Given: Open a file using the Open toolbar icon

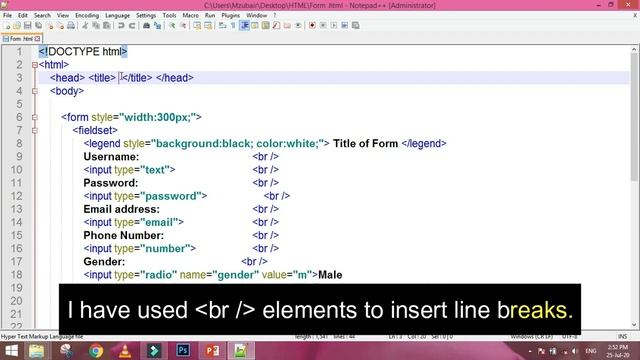Looking at the screenshot, I should (x=17, y=25).
